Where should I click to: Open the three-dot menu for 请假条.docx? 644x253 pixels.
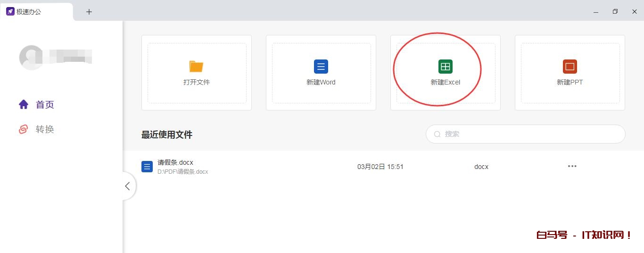coord(572,166)
